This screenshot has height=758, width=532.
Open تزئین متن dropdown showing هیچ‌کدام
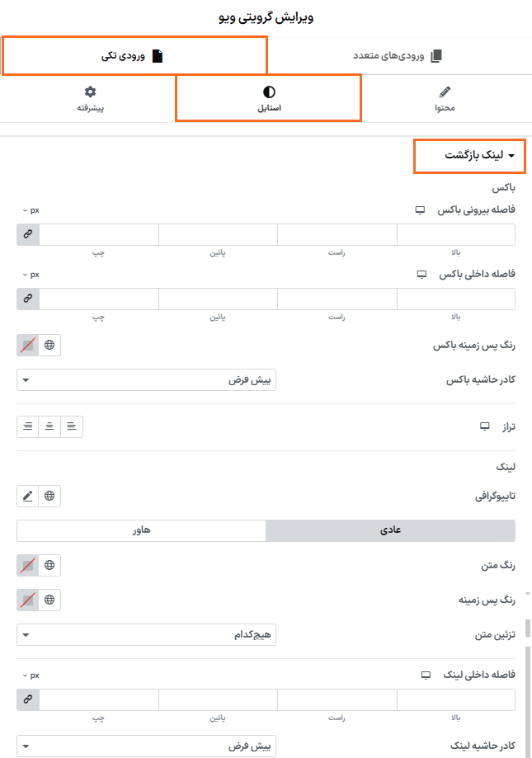pyautogui.click(x=150, y=634)
